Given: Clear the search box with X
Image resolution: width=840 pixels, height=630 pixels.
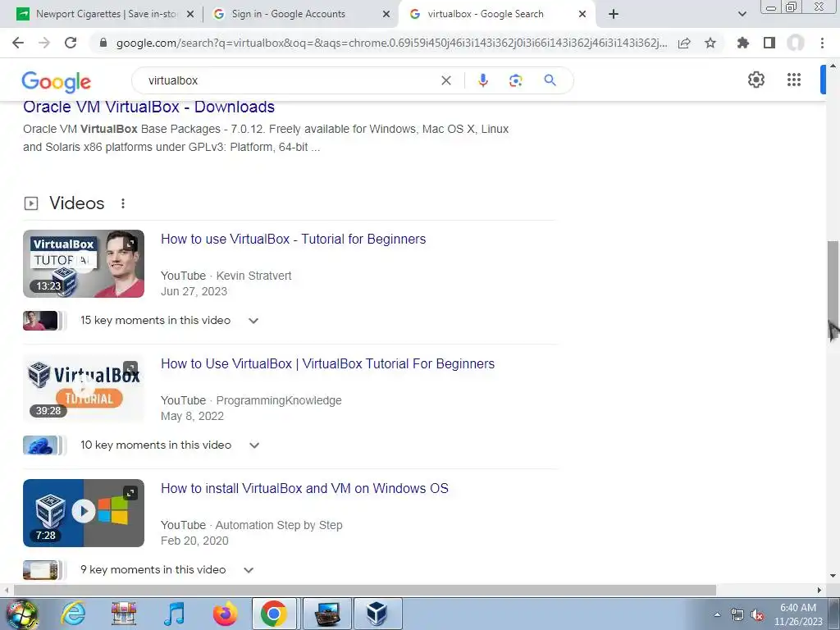Looking at the screenshot, I should 445,80.
